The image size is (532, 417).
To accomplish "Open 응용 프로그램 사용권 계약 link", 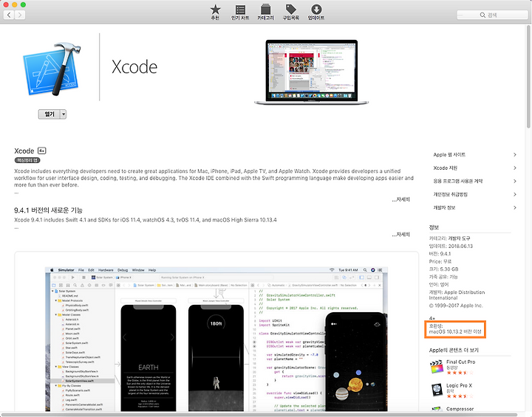I will coord(457,181).
